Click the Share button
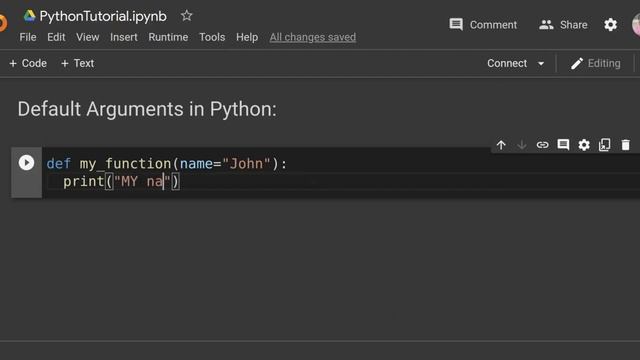 563,25
